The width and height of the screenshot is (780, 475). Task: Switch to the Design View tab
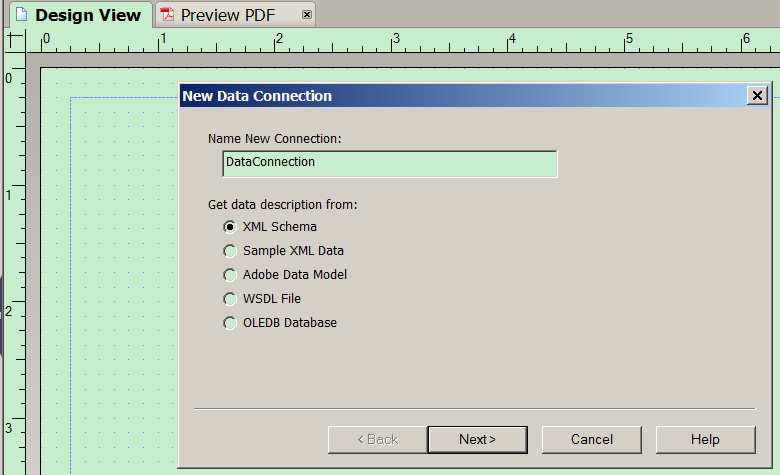point(82,15)
